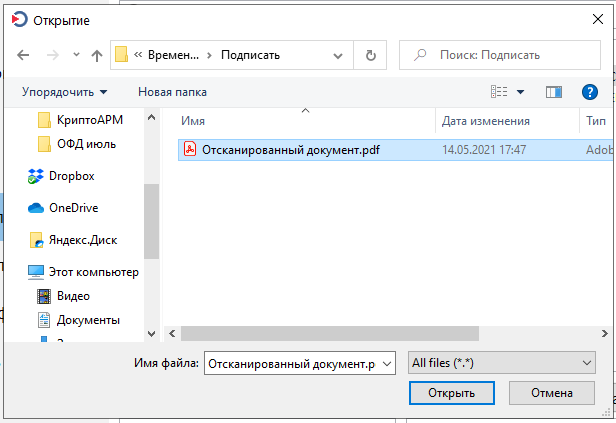The image size is (616, 423).
Task: Toggle the preview pane icon
Action: (553, 92)
